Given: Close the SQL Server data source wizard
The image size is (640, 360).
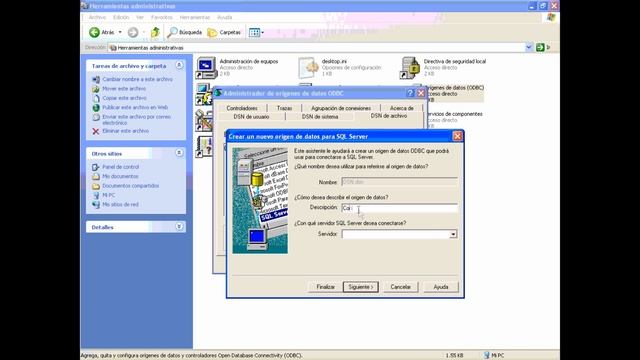Looking at the screenshot, I should click(457, 136).
